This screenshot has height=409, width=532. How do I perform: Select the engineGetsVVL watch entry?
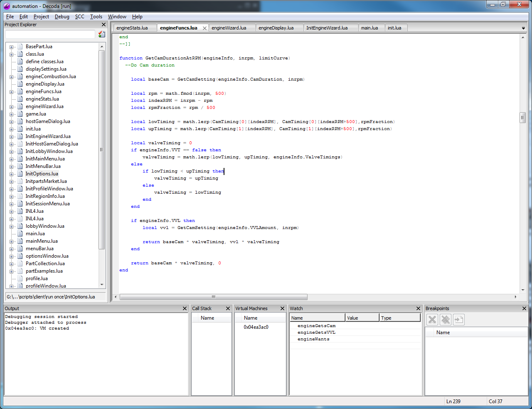316,333
